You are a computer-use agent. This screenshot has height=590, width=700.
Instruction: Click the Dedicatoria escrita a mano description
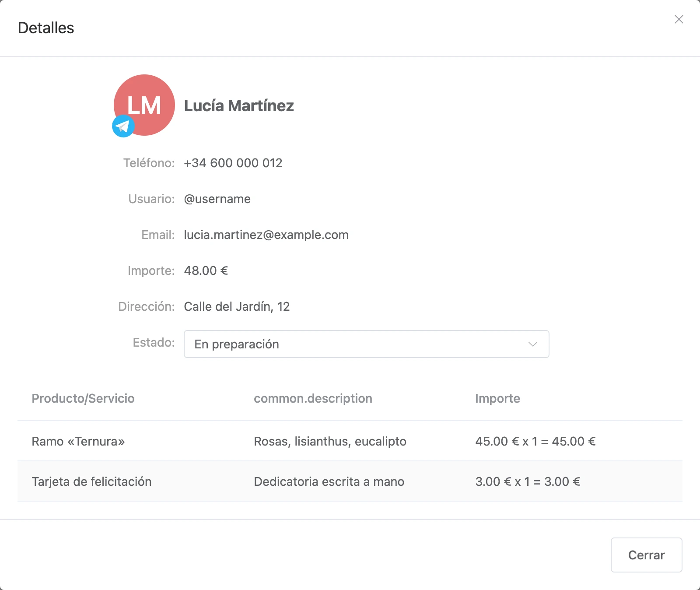coord(329,481)
